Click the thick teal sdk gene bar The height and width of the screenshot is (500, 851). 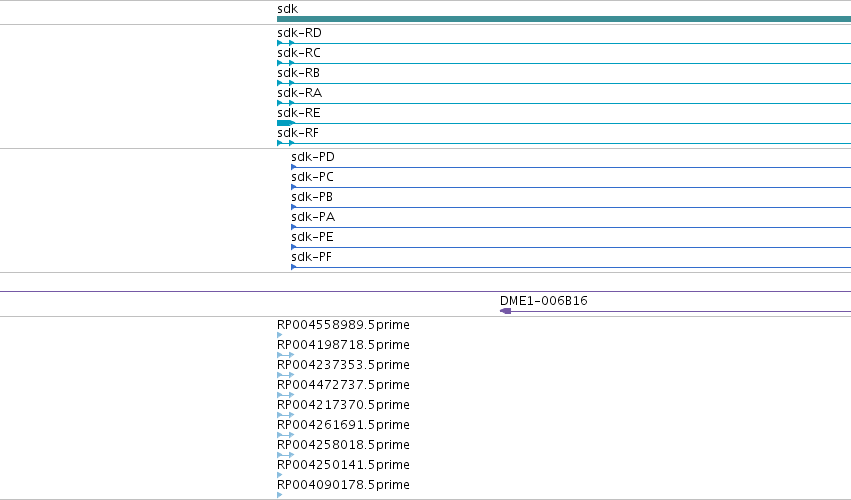[564, 19]
